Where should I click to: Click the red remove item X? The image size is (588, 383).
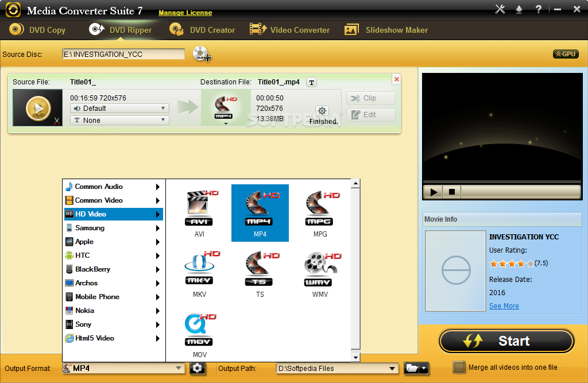pos(396,79)
